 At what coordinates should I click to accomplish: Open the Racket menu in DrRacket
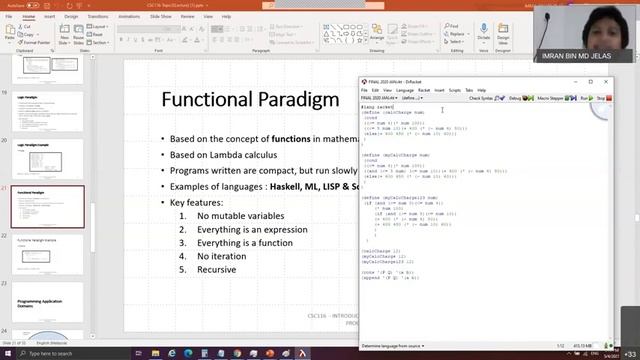click(424, 90)
